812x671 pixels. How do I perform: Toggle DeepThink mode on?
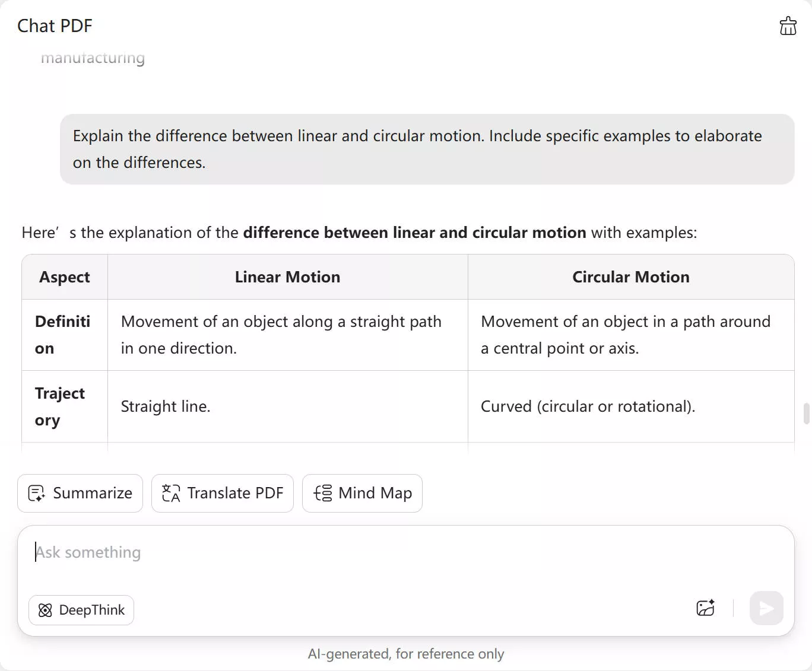point(81,610)
